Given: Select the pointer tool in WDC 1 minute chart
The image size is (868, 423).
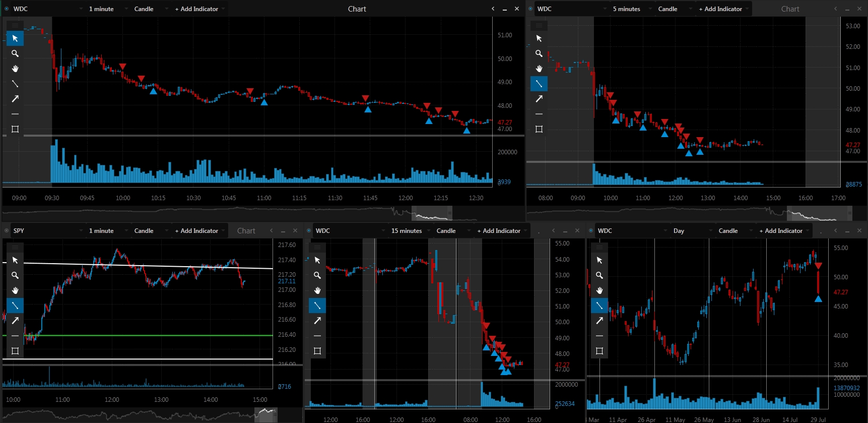Looking at the screenshot, I should 15,38.
